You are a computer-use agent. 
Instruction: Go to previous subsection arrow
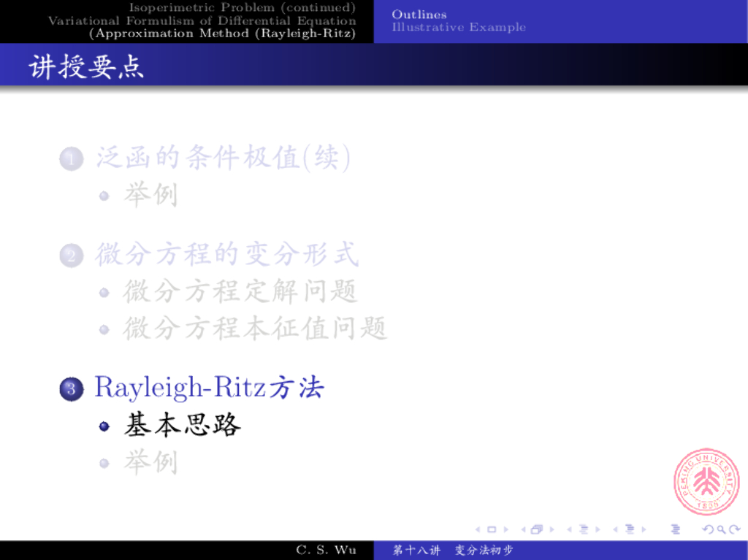point(569,529)
